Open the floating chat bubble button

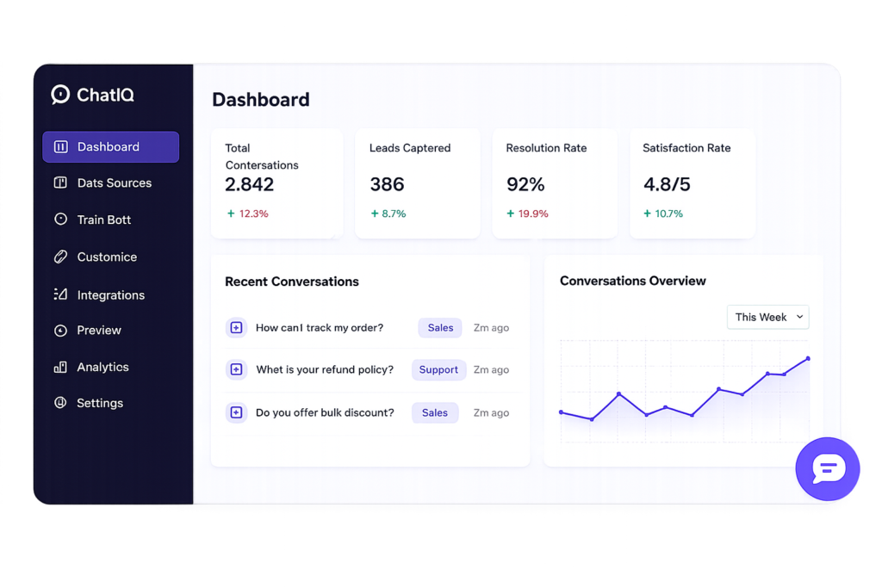pos(828,469)
